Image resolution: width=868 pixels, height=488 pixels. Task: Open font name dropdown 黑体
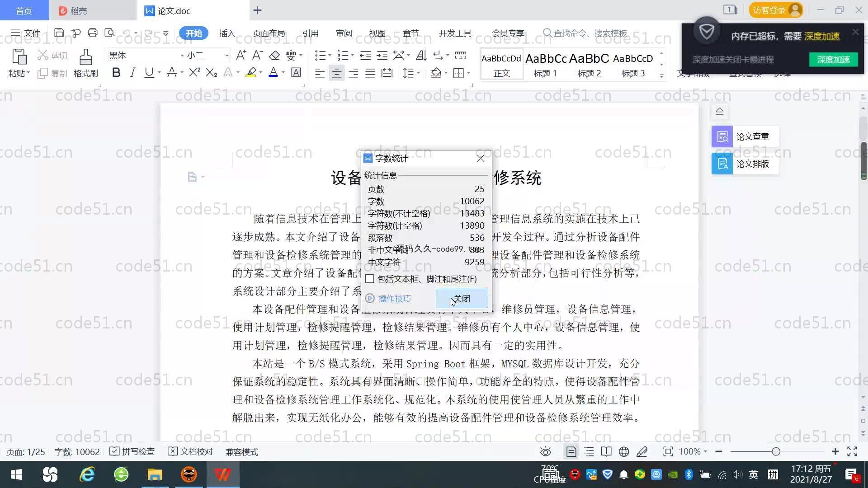[x=182, y=55]
